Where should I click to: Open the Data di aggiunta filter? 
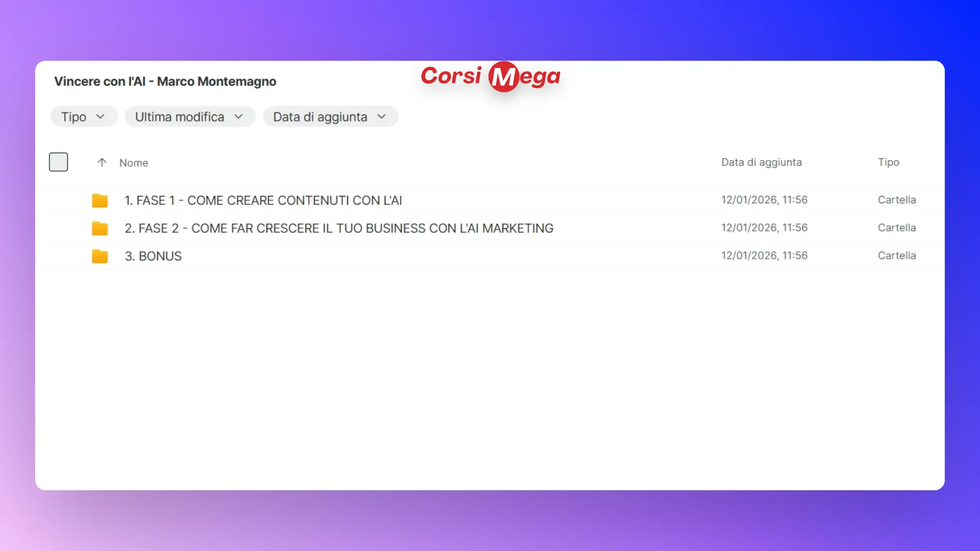[330, 117]
